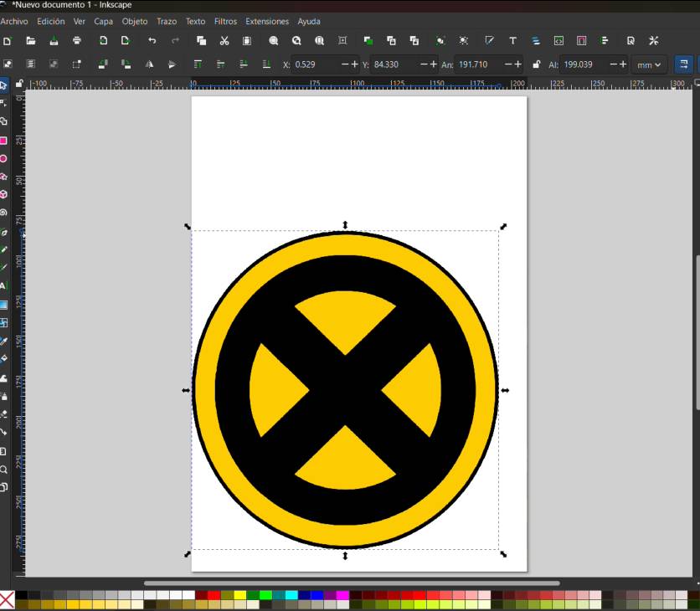Zoom to fit page
Screen dimensions: 700x611
[x=319, y=41]
